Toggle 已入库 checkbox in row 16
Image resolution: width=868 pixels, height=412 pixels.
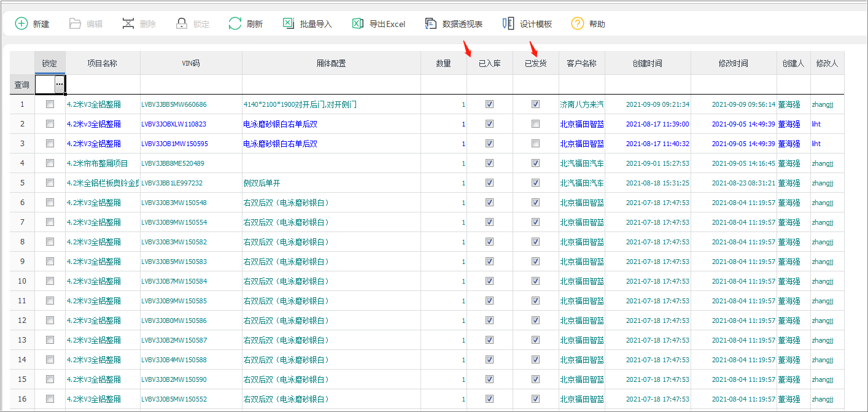click(489, 399)
